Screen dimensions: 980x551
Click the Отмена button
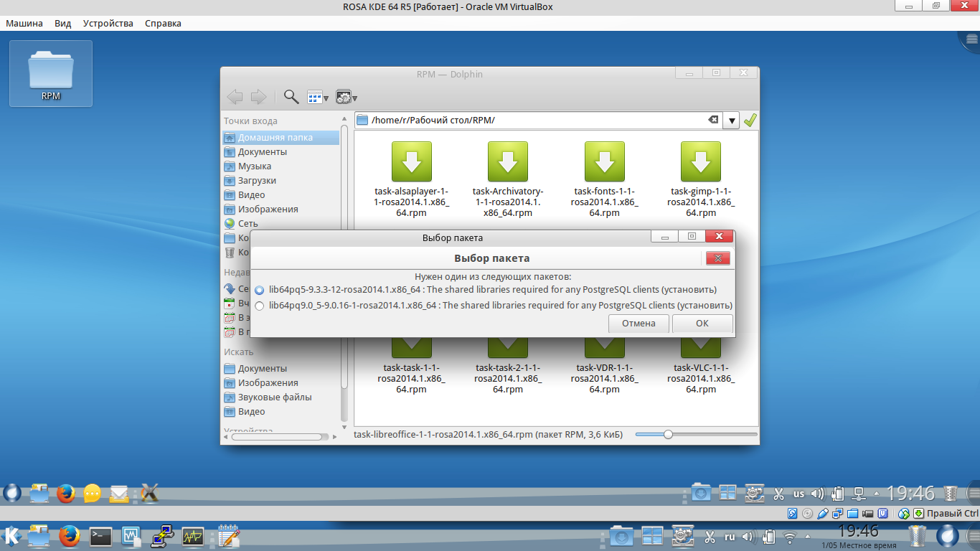639,324
